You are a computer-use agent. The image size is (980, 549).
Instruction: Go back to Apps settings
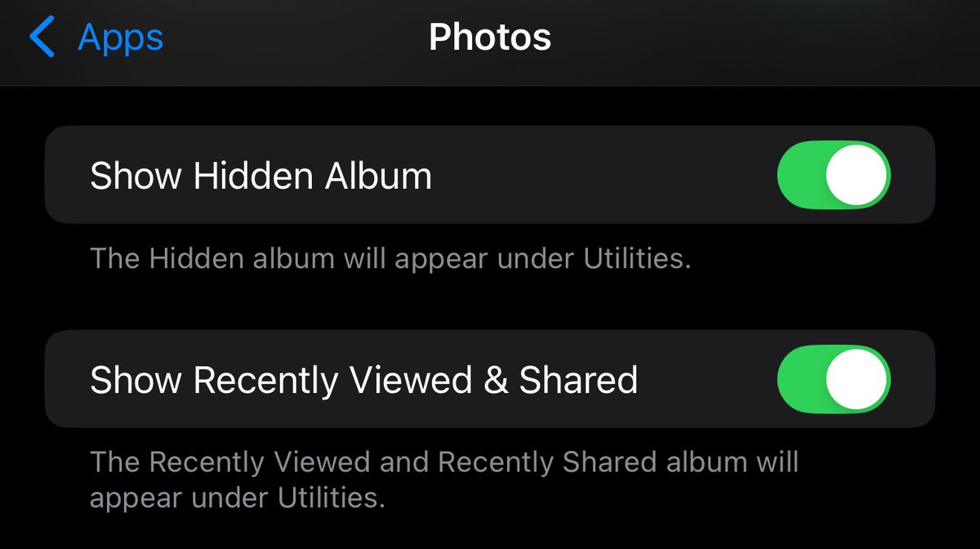pos(96,38)
